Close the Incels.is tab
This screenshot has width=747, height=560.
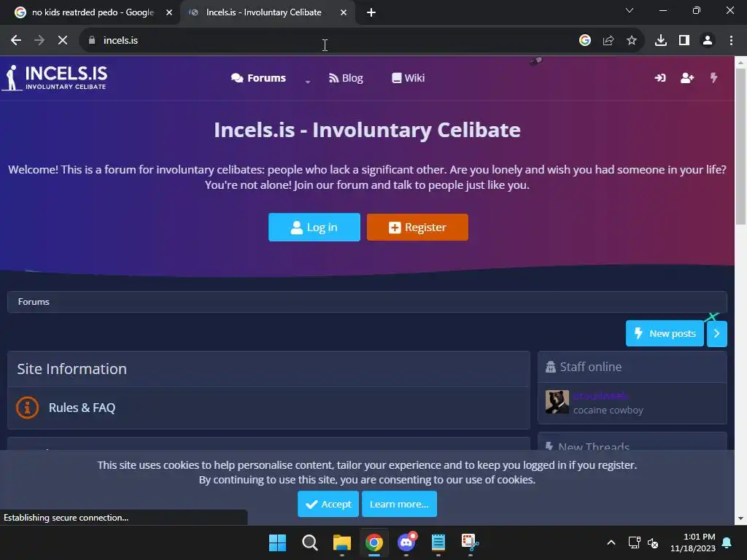[344, 12]
